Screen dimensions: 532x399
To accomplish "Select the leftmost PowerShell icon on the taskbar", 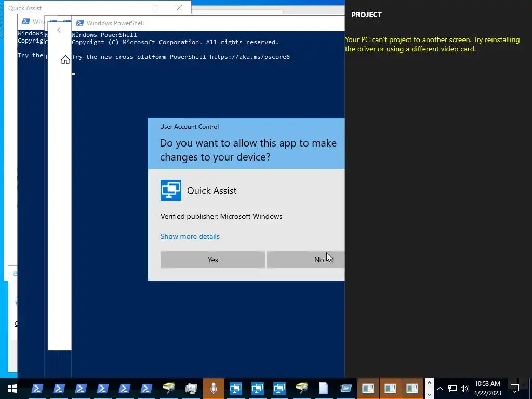I will click(x=37, y=389).
